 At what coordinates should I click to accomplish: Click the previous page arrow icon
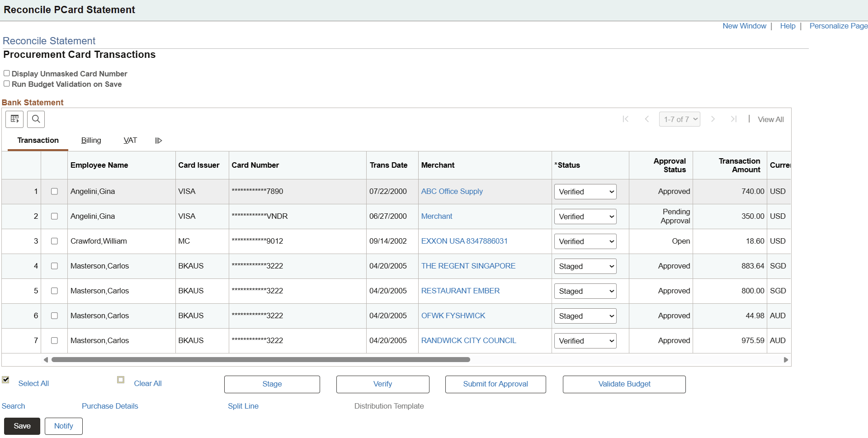coord(647,119)
